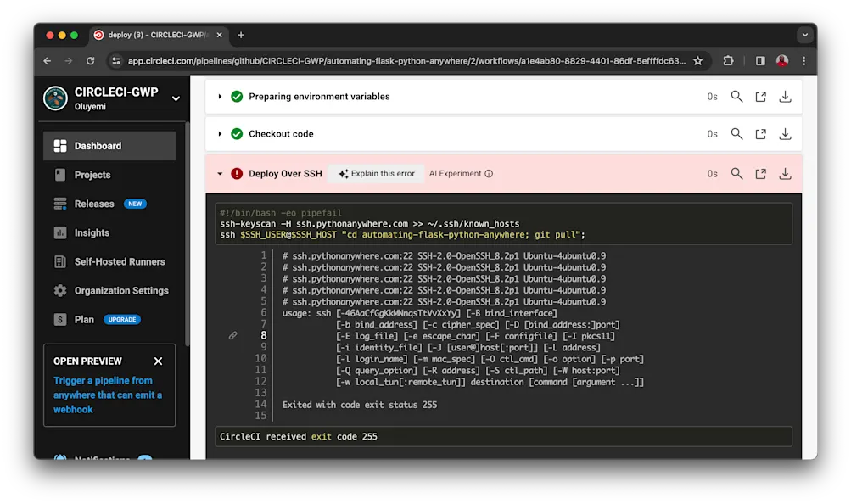Open the Dashboard sidebar item
The width and height of the screenshot is (851, 504).
109,145
